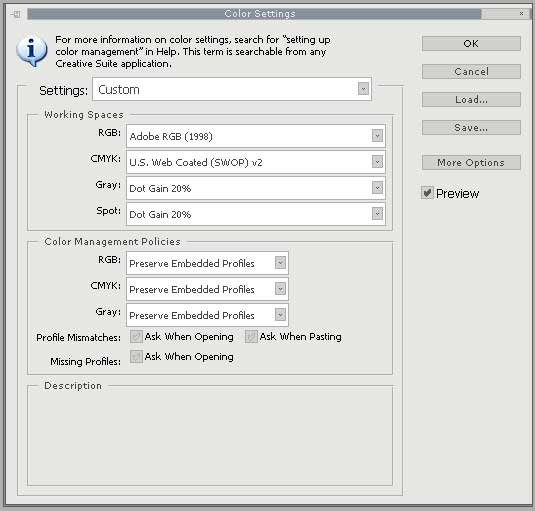Viewport: 535px width, 511px height.
Task: Toggle Ask When Pasting checkbox
Action: click(251, 337)
